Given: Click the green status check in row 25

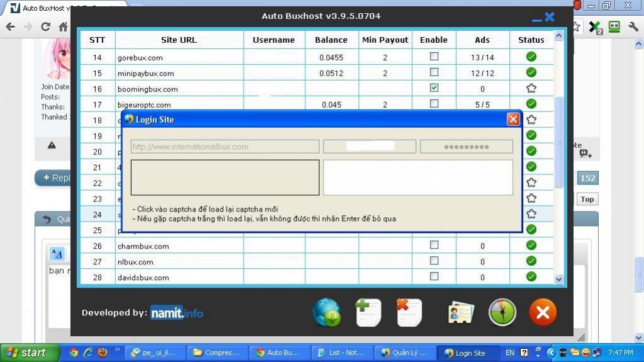Looking at the screenshot, I should click(x=531, y=229).
